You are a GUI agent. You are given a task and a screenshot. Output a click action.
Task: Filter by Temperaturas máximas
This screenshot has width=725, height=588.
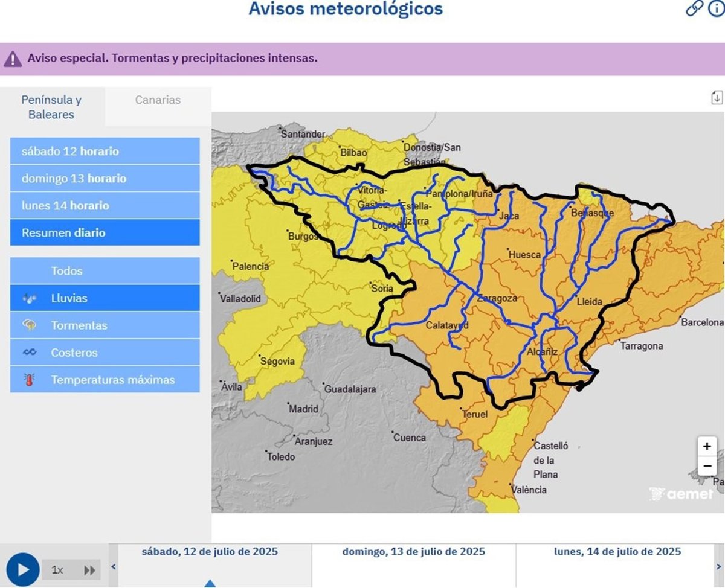(105, 380)
